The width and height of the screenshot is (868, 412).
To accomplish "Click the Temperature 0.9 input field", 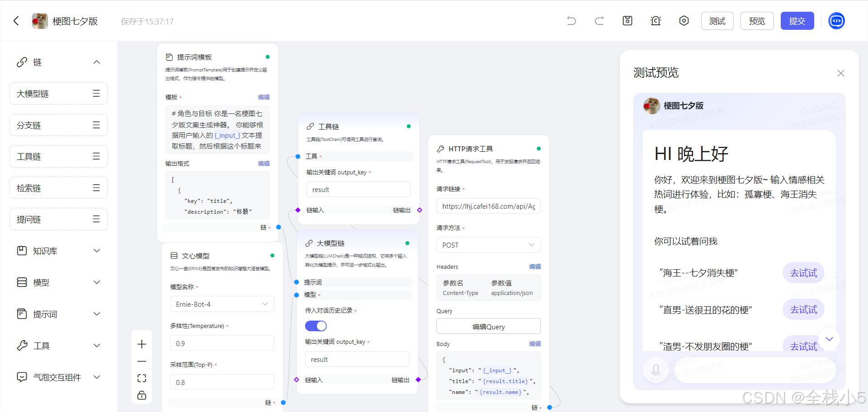I will (222, 343).
